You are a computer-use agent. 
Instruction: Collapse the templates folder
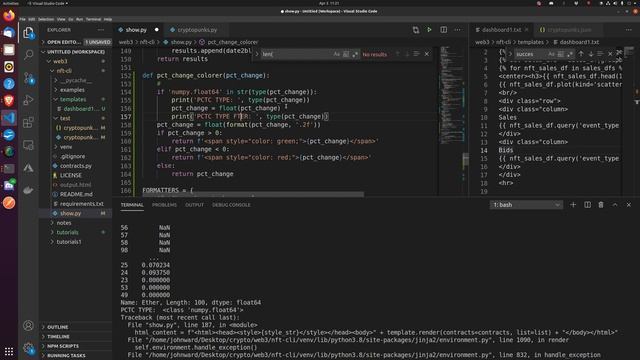point(76,99)
